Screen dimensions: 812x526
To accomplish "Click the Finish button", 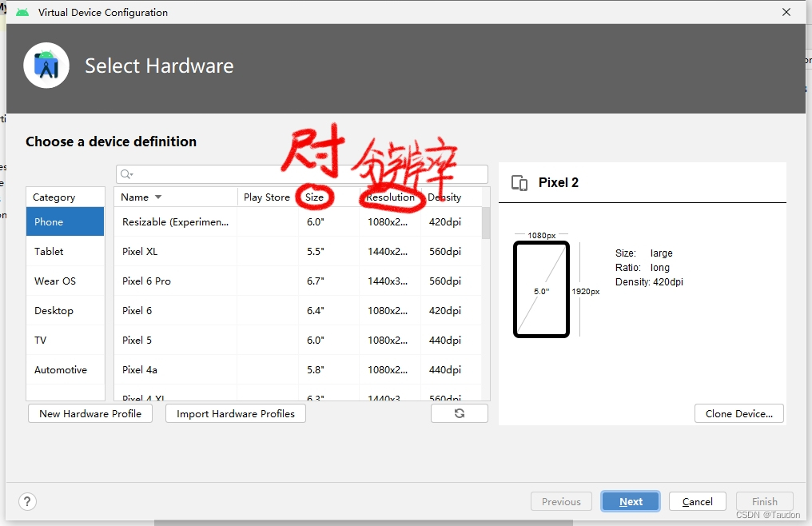I will click(x=764, y=501).
